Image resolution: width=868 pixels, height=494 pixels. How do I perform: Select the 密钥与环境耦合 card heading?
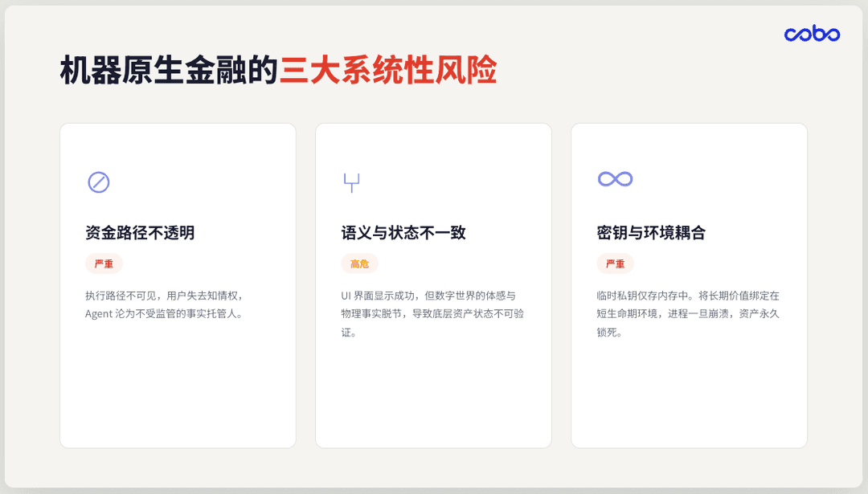(x=651, y=233)
